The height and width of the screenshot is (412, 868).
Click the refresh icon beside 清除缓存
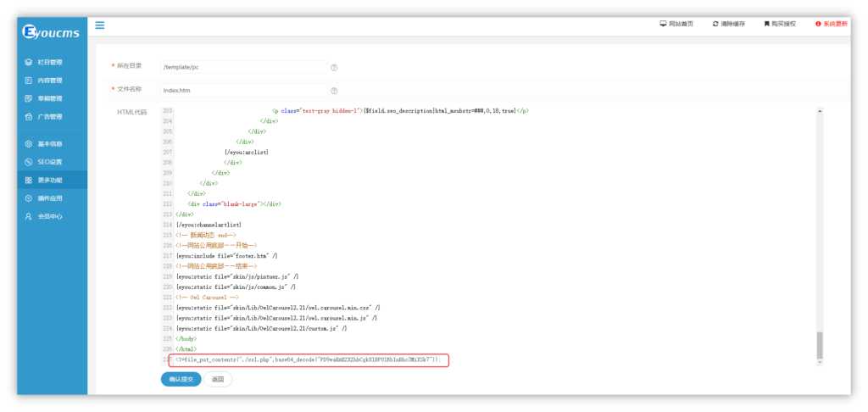715,24
